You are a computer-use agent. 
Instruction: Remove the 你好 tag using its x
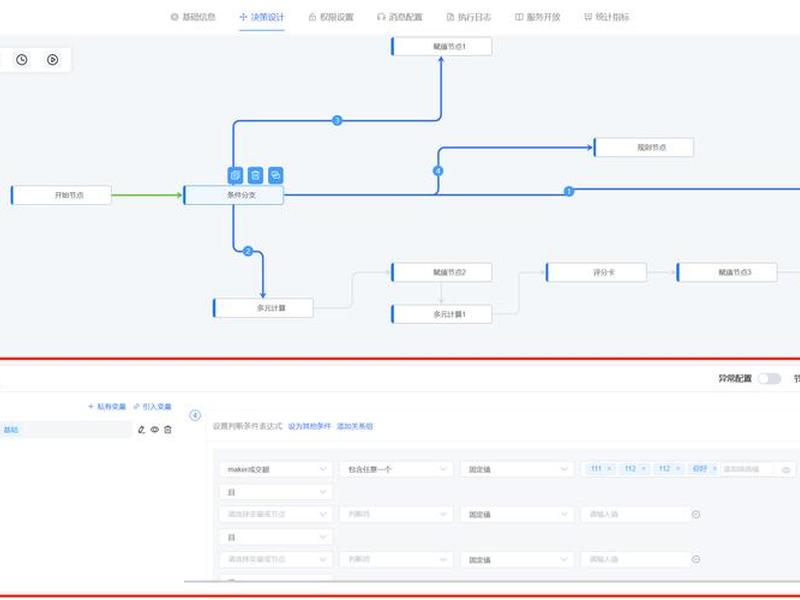tap(715, 468)
